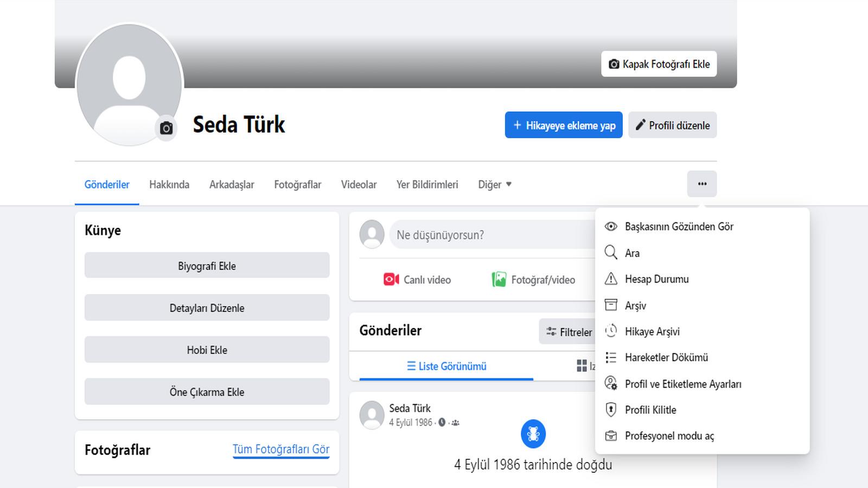This screenshot has width=868, height=488.
Task: Click the Canlı video label
Action: (x=427, y=280)
